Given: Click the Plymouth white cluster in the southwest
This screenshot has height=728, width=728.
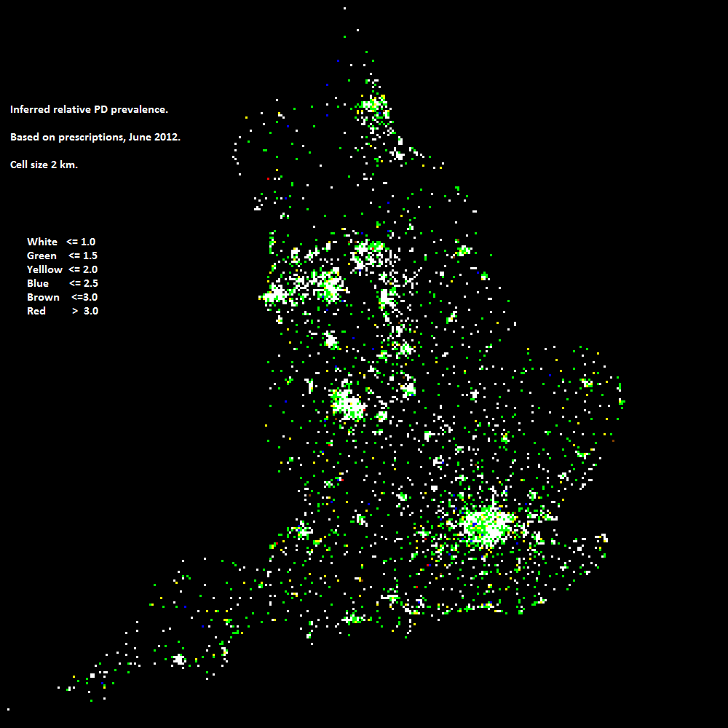Looking at the screenshot, I should coord(178,660).
